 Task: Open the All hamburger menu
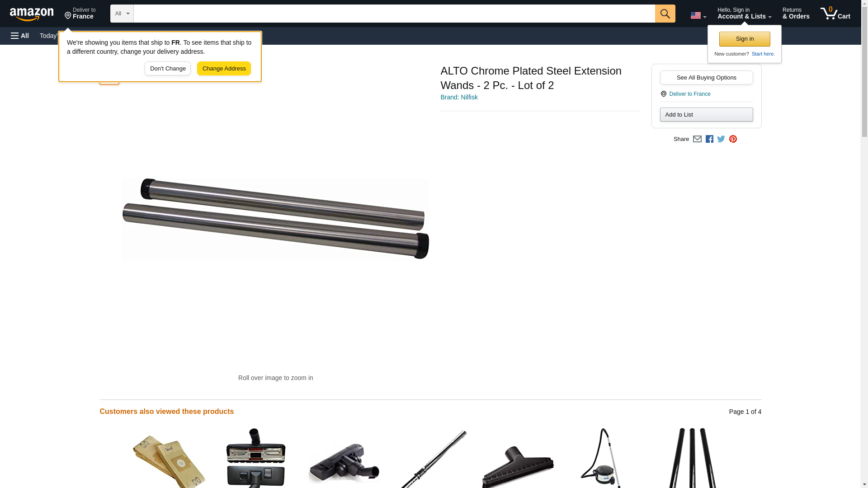click(x=20, y=36)
